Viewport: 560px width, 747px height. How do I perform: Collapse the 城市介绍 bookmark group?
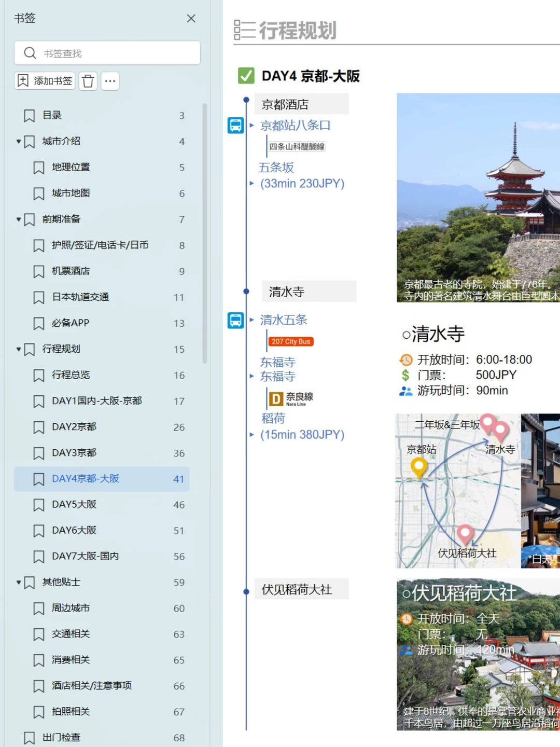click(x=18, y=141)
